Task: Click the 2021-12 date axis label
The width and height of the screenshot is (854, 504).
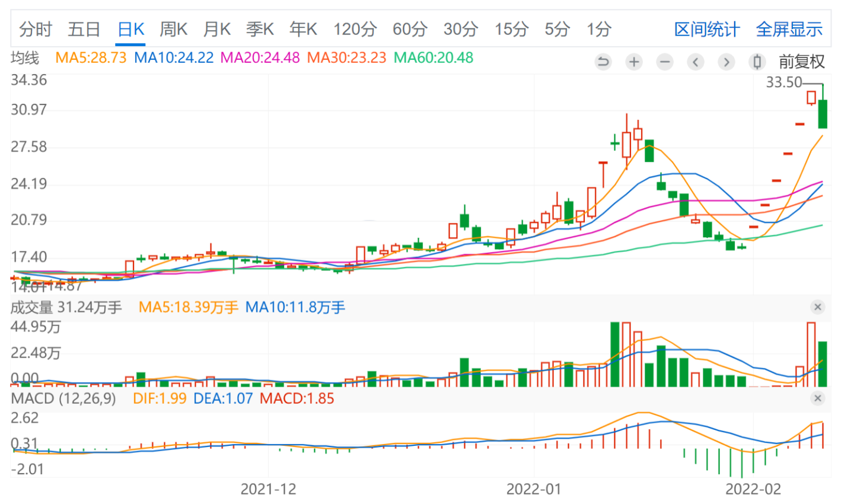Action: pyautogui.click(x=268, y=489)
